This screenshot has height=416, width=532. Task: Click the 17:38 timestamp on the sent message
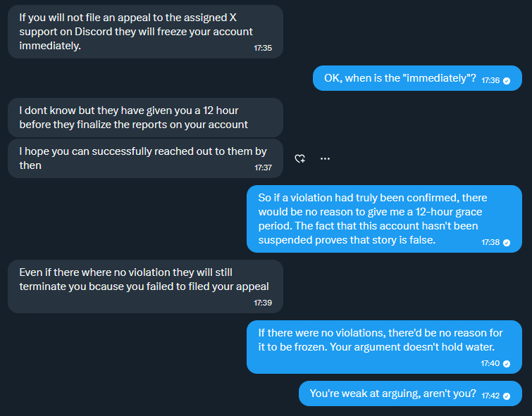[490, 242]
